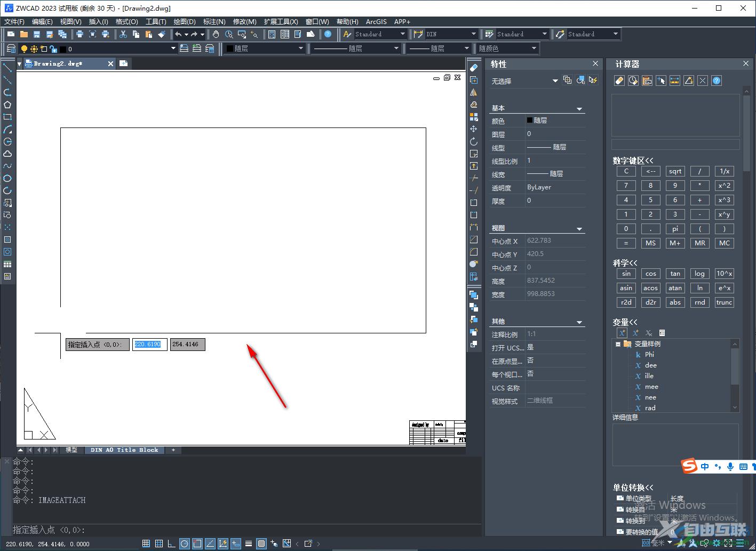756x551 pixels.
Task: Select the Hatch tool in left toolbar
Action: (7, 239)
